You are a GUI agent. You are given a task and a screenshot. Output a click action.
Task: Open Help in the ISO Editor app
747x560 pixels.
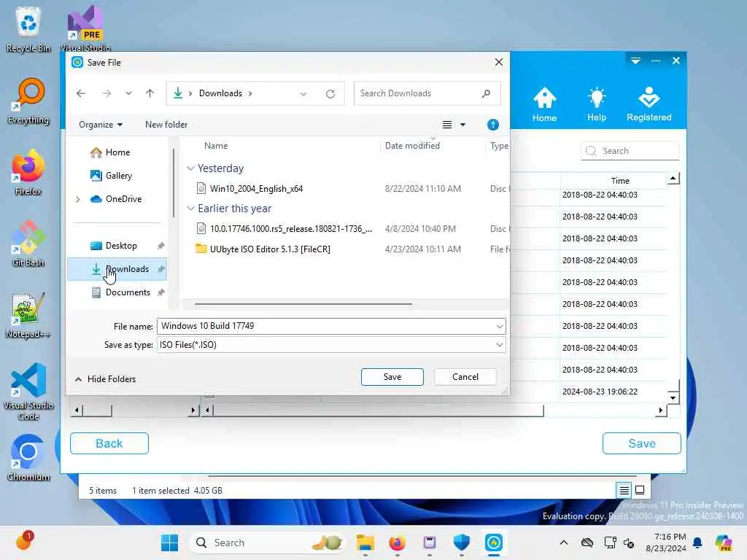[x=597, y=105]
